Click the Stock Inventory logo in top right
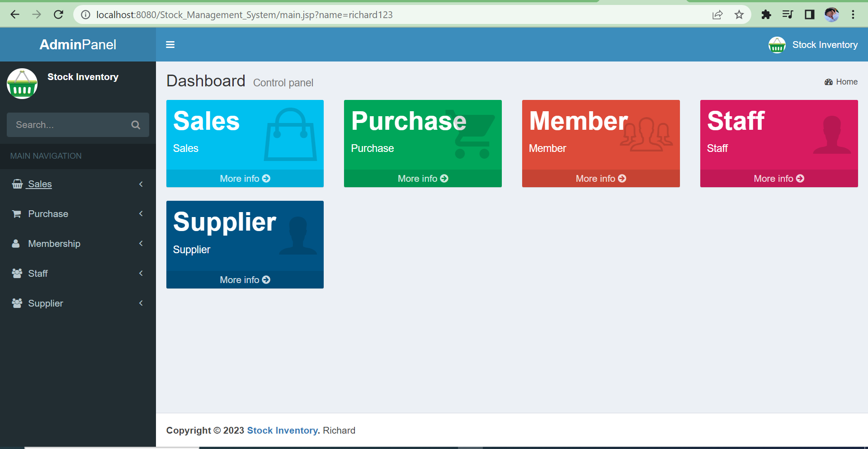Viewport: 868px width, 449px height. click(x=777, y=44)
